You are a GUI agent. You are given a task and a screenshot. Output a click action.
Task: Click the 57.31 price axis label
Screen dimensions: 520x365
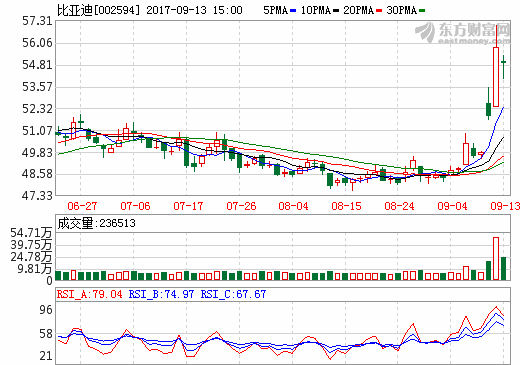[x=38, y=21]
